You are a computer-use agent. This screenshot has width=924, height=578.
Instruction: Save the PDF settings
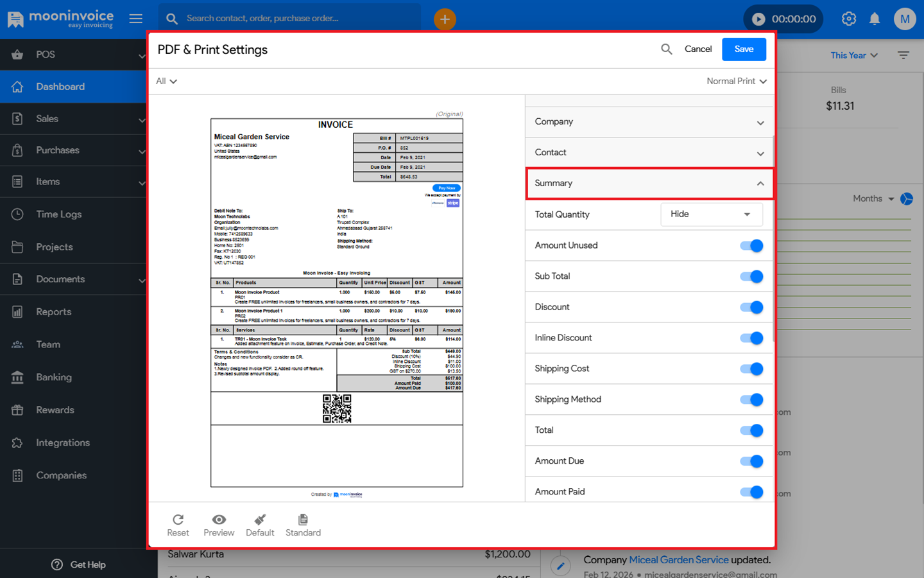point(744,49)
